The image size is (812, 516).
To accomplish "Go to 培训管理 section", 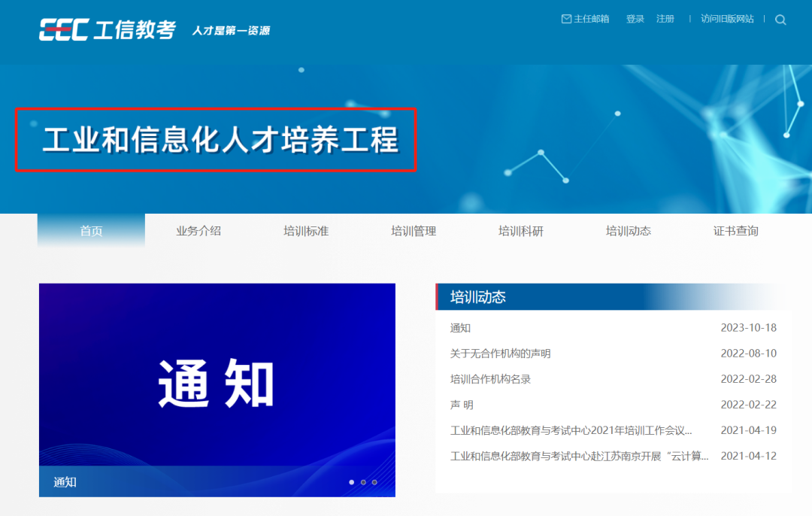I will coord(414,231).
